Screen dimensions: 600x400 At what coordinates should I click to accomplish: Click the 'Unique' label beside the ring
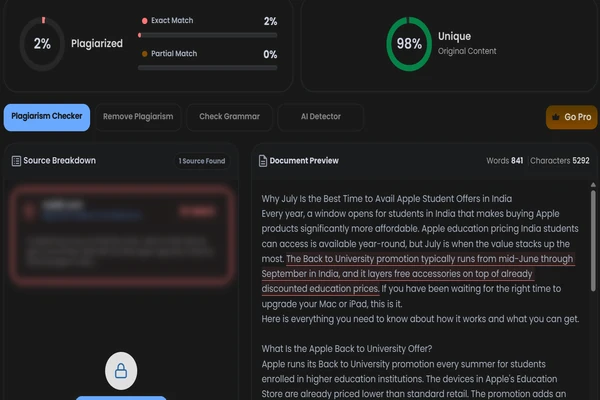click(x=454, y=36)
